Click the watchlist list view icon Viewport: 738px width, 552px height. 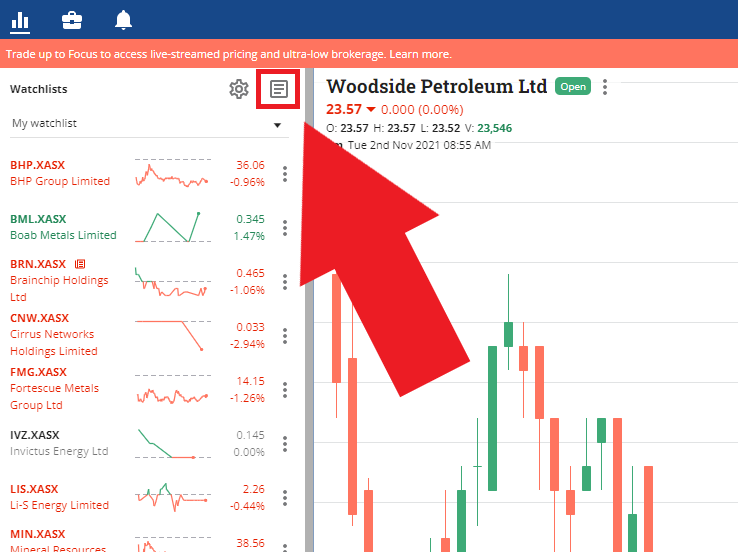pos(279,88)
